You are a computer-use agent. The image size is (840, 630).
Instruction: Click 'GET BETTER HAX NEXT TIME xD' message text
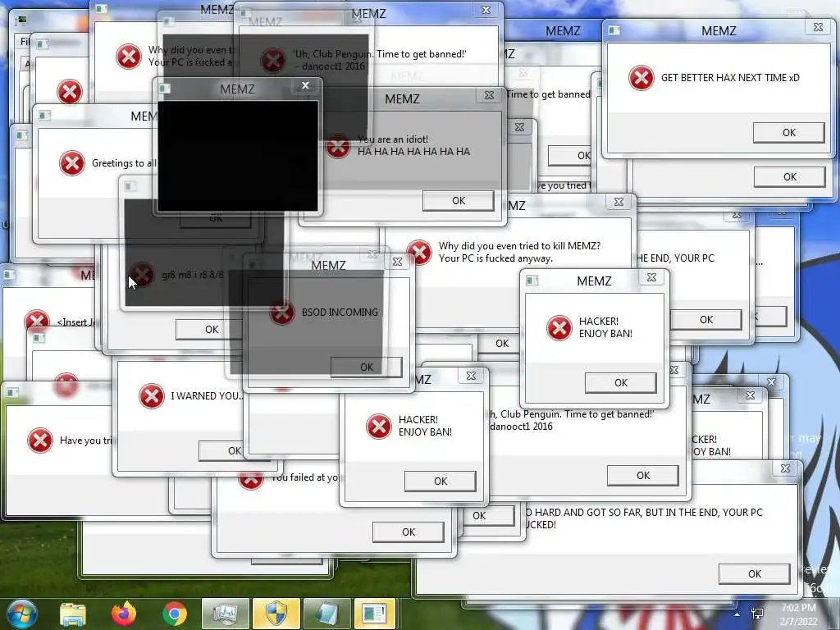[730, 78]
